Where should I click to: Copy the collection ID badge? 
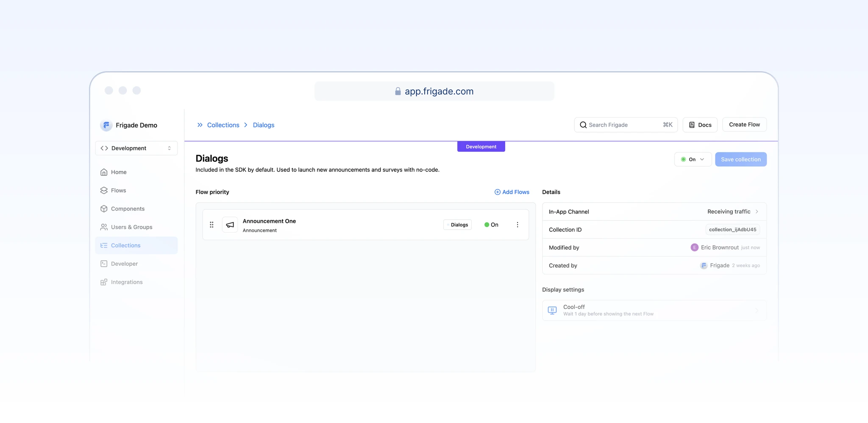[x=732, y=230]
